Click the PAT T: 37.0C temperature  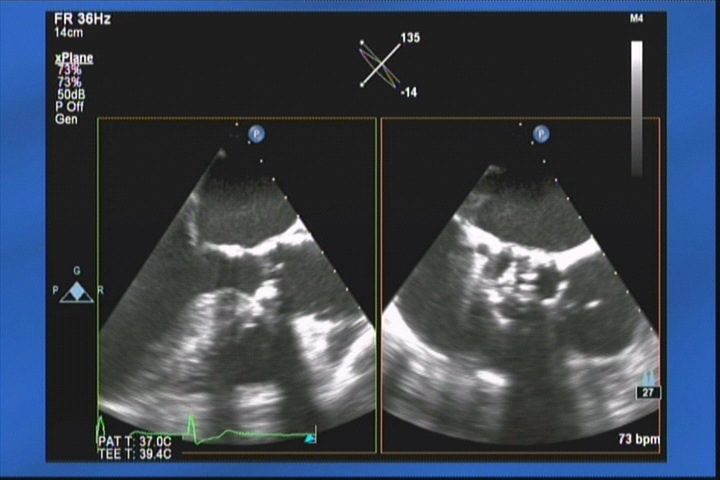135,442
